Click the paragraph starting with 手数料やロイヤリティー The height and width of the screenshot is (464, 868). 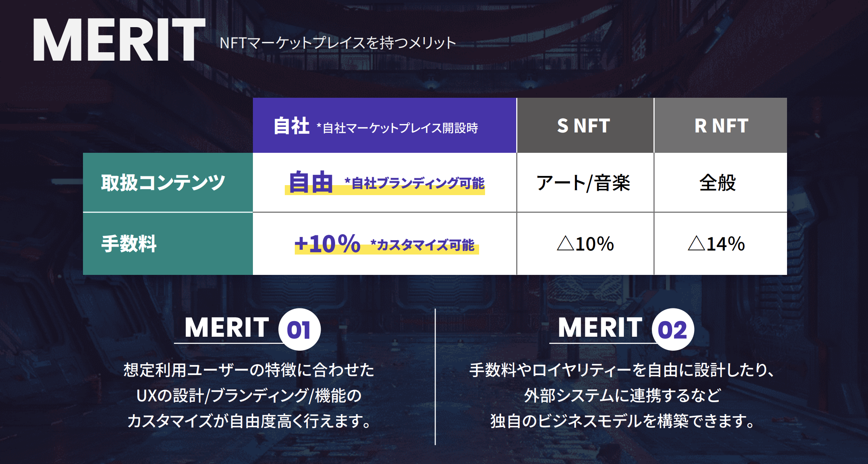622,395
